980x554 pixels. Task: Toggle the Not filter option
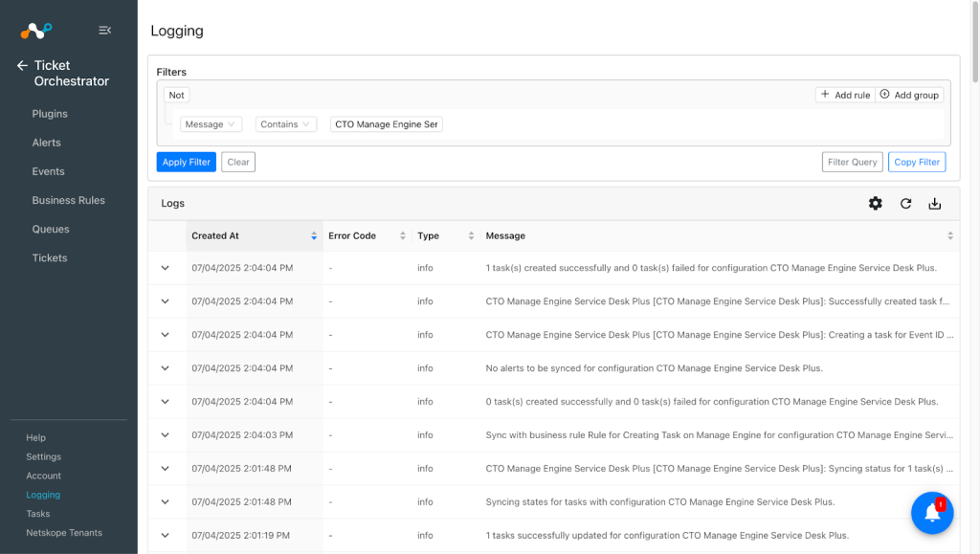pyautogui.click(x=177, y=95)
